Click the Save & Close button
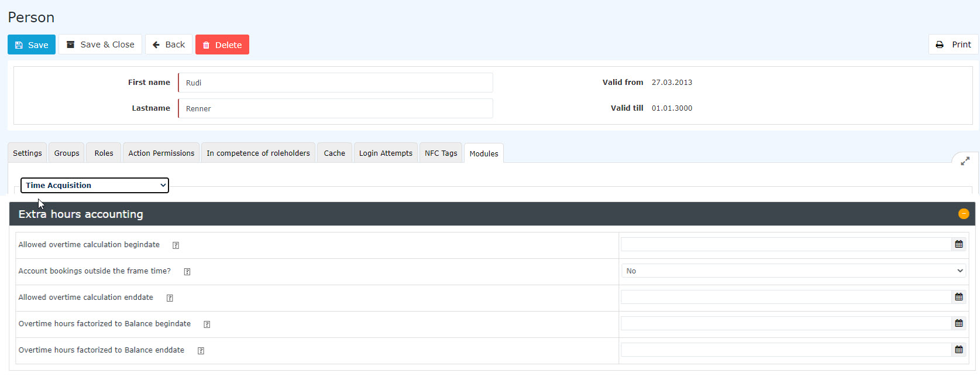 pyautogui.click(x=100, y=45)
